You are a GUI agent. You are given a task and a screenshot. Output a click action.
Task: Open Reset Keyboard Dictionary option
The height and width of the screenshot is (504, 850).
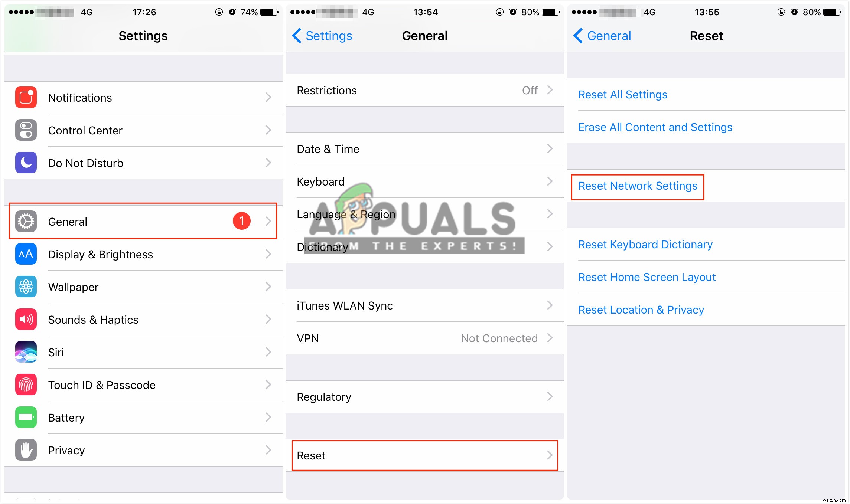[645, 243]
